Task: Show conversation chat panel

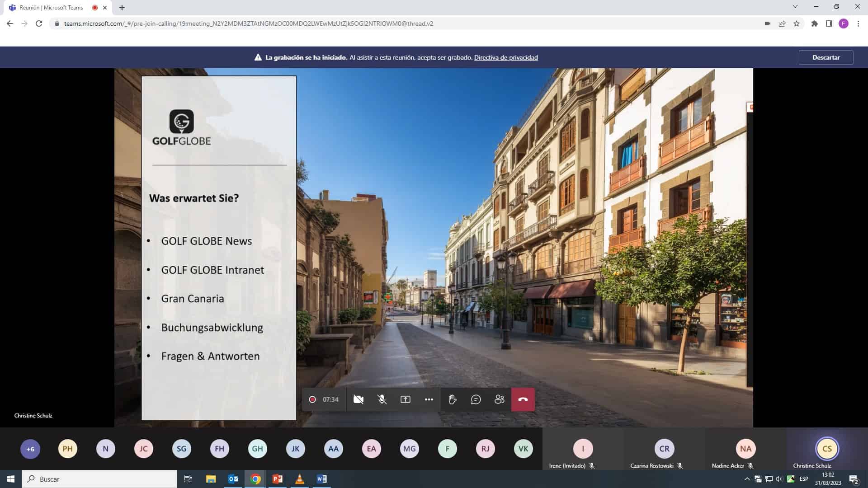Action: (x=476, y=399)
